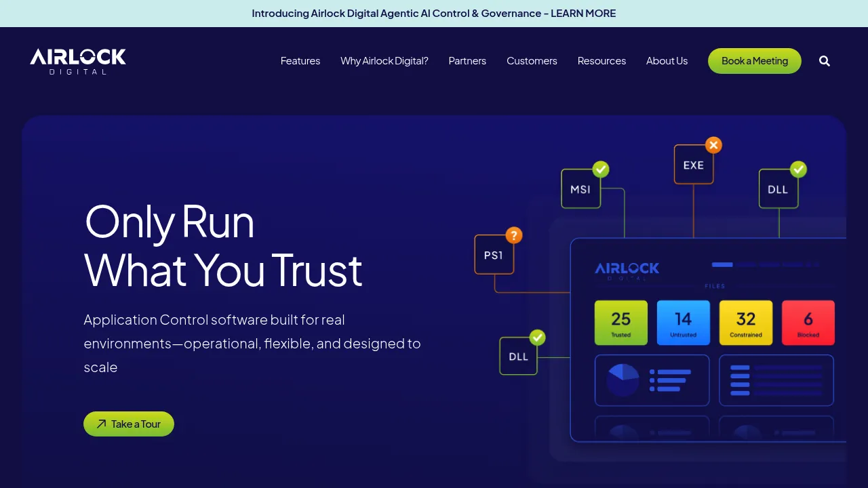The width and height of the screenshot is (868, 488).
Task: Open the Why Airlock Digital? menu item
Action: tap(384, 61)
